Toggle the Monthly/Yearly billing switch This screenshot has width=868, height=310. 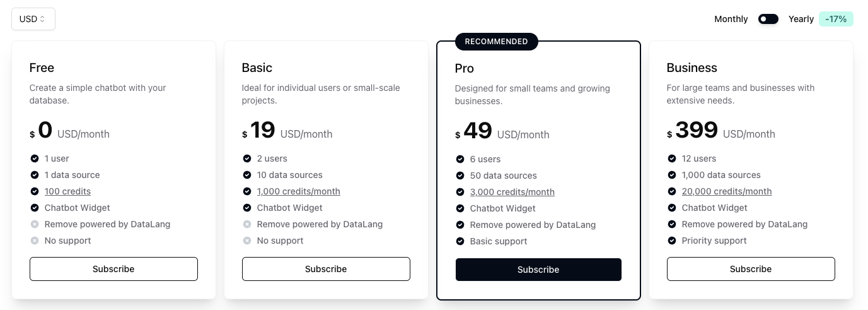pyautogui.click(x=768, y=19)
